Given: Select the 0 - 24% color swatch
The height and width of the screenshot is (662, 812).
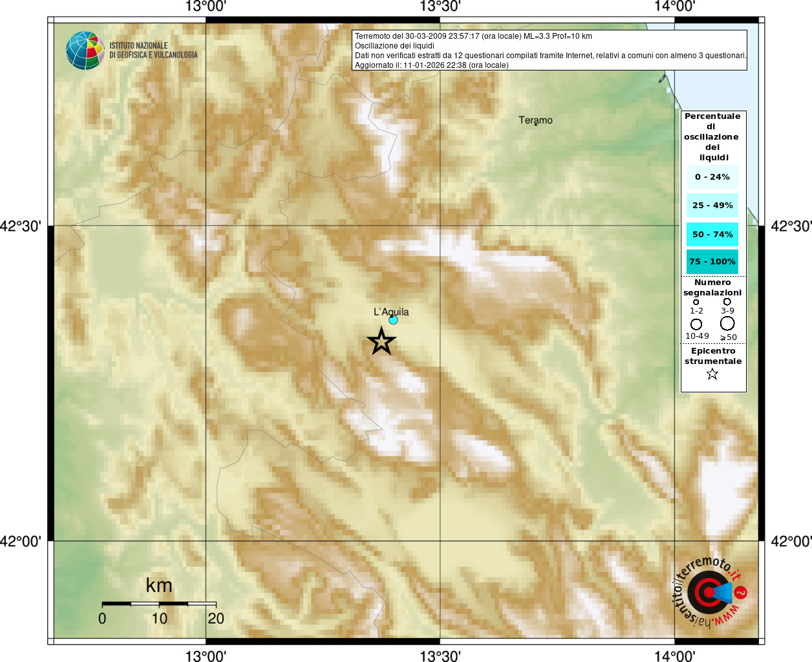Looking at the screenshot, I should coord(712,177).
